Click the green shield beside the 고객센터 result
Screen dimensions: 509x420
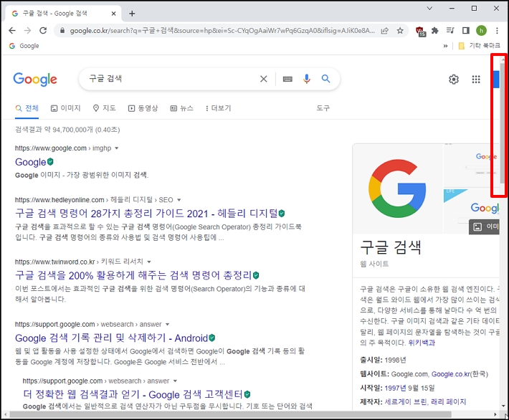tap(247, 394)
